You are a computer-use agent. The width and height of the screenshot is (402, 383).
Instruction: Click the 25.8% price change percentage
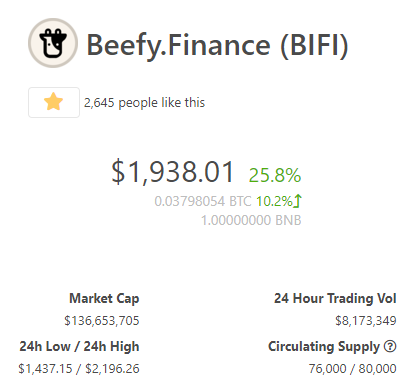click(x=275, y=175)
